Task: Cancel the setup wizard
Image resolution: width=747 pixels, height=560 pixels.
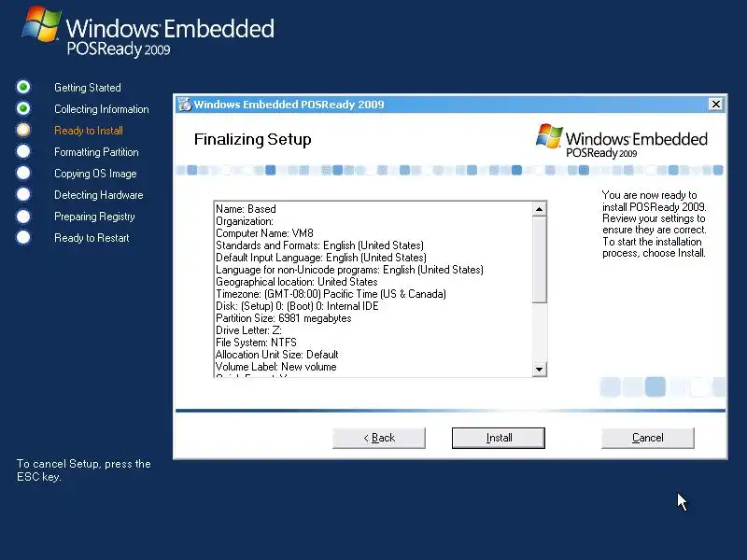Action: tap(647, 438)
